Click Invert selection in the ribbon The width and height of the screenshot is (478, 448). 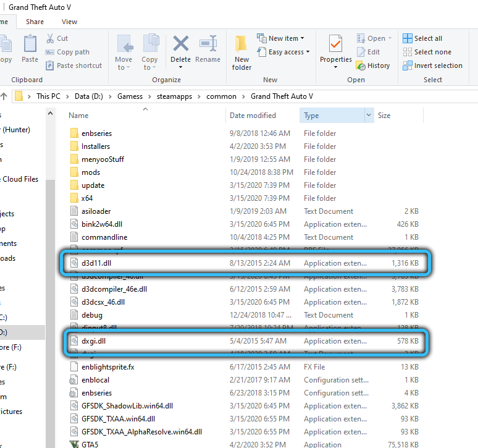pos(432,66)
